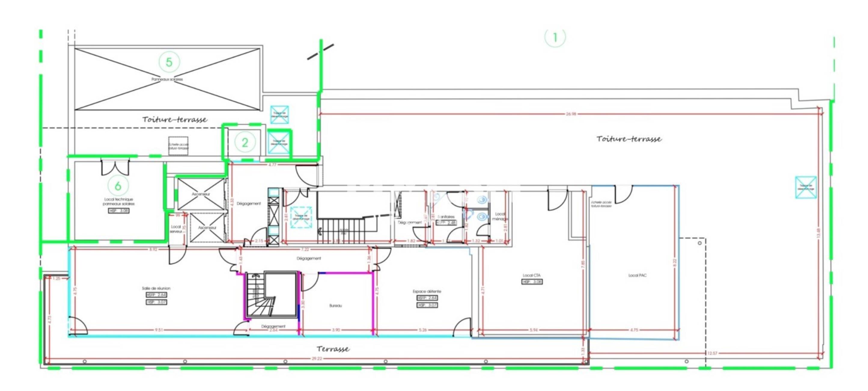
Task: Select the Bureau room label
Action: coord(336,306)
